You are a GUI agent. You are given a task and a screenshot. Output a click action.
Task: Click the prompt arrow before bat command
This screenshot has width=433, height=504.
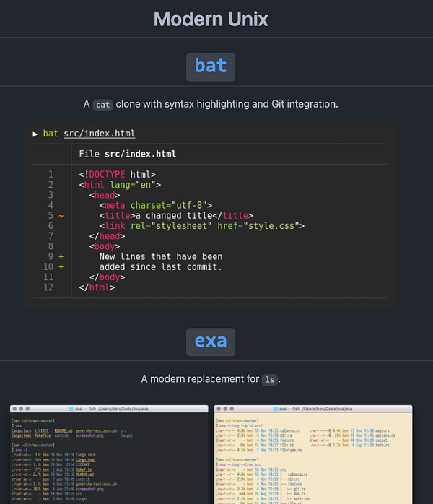point(35,134)
